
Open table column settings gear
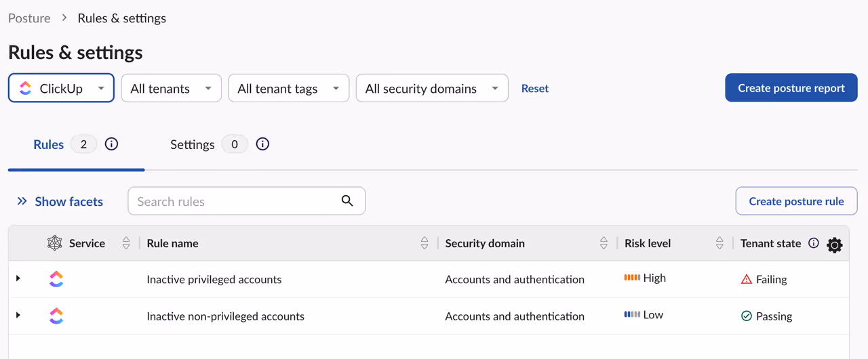click(x=835, y=245)
